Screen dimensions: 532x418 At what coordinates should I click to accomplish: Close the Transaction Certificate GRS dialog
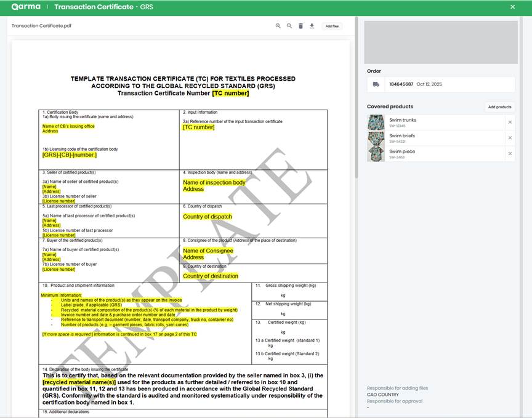(512, 7)
